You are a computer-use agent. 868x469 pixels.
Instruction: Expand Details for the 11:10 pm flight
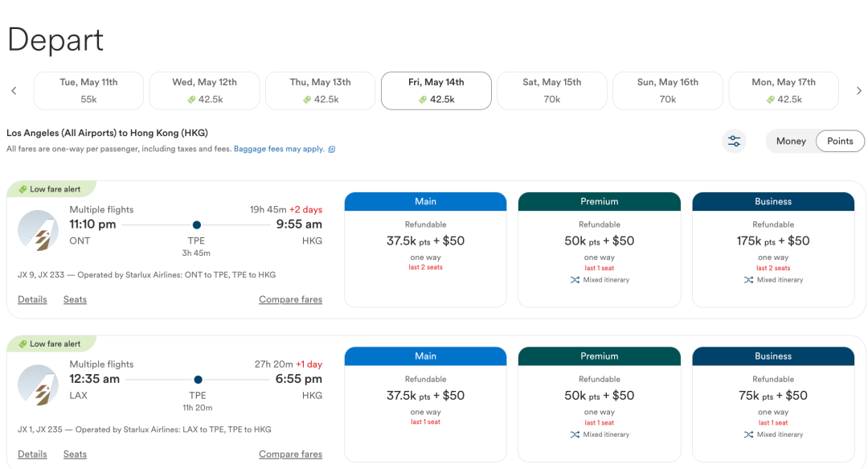pyautogui.click(x=32, y=299)
